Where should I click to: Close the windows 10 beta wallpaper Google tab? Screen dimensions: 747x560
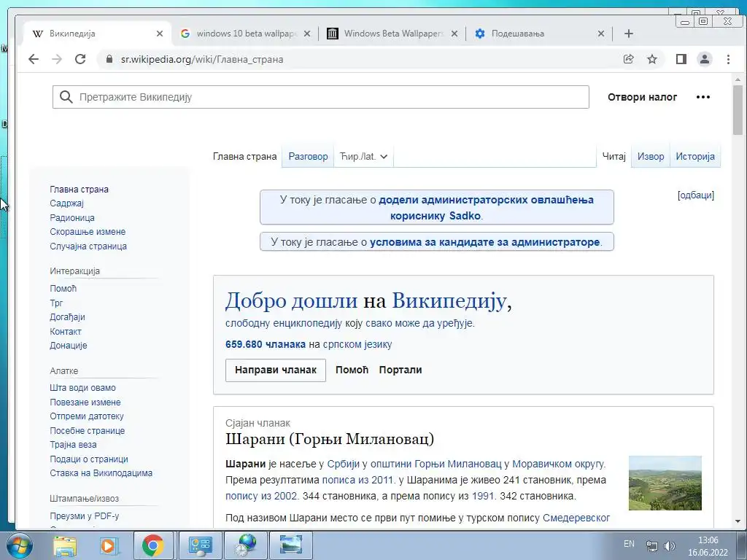coord(307,34)
